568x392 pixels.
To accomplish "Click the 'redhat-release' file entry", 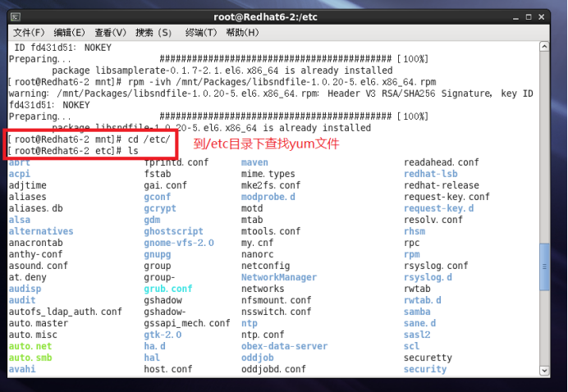I will pyautogui.click(x=442, y=185).
